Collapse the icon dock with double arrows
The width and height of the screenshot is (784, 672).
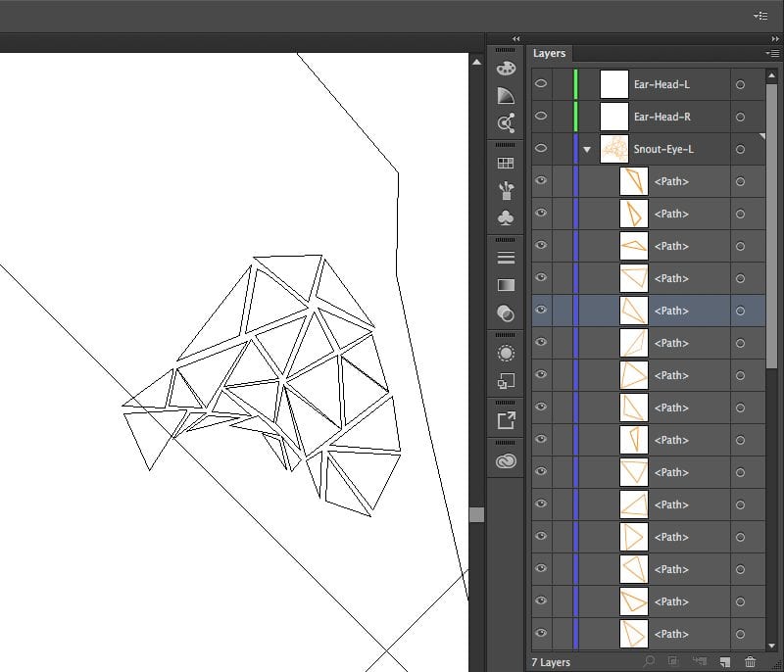pyautogui.click(x=515, y=38)
